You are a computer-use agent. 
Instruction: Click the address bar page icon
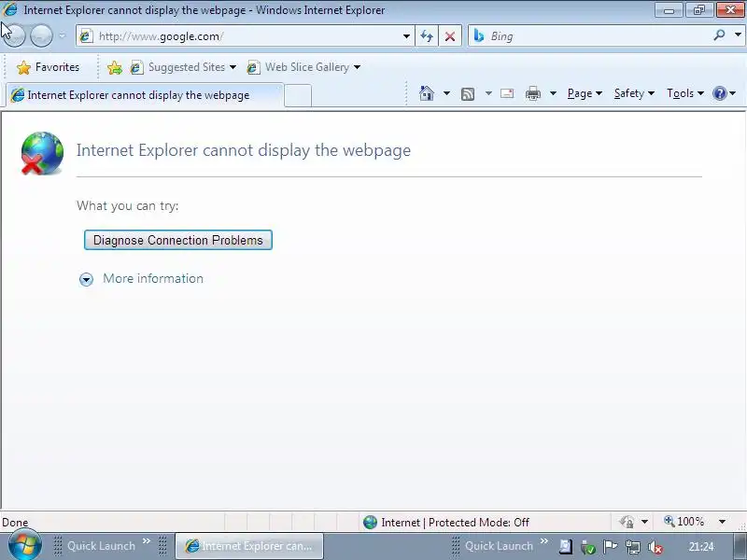pyautogui.click(x=86, y=36)
